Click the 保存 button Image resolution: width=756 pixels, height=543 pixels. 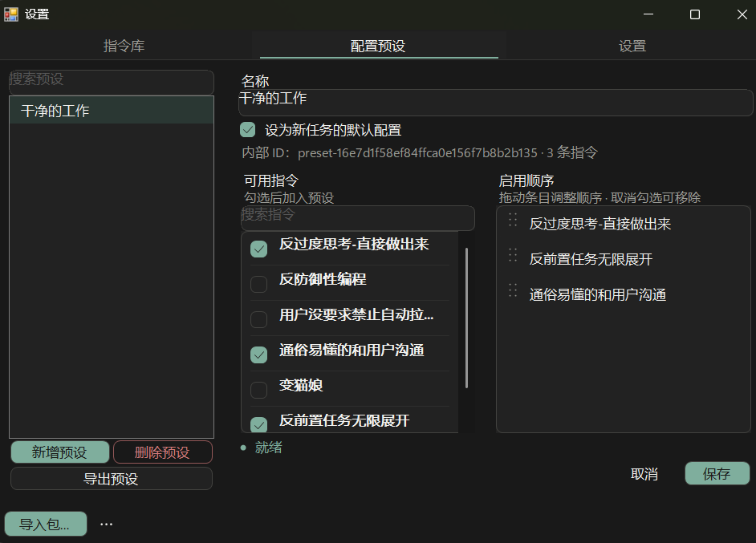(x=717, y=473)
